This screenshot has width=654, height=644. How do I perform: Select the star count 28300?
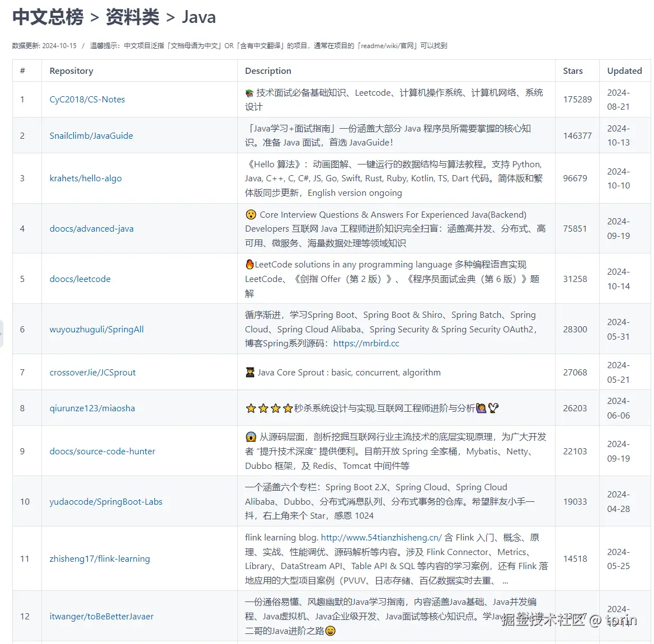(575, 329)
